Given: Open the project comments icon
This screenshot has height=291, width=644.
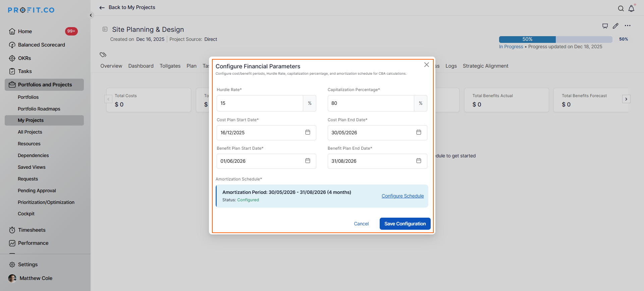Looking at the screenshot, I should point(605,26).
